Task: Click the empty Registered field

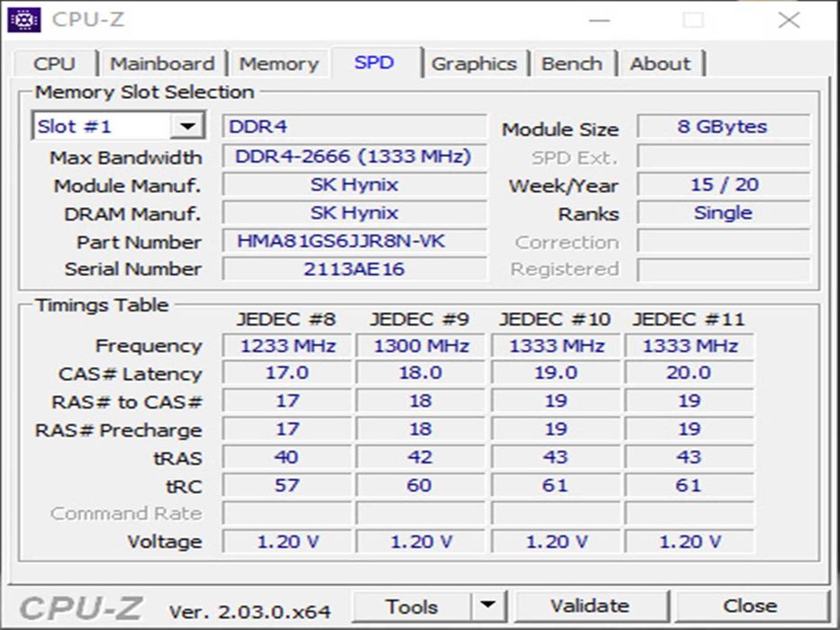Action: pos(723,269)
